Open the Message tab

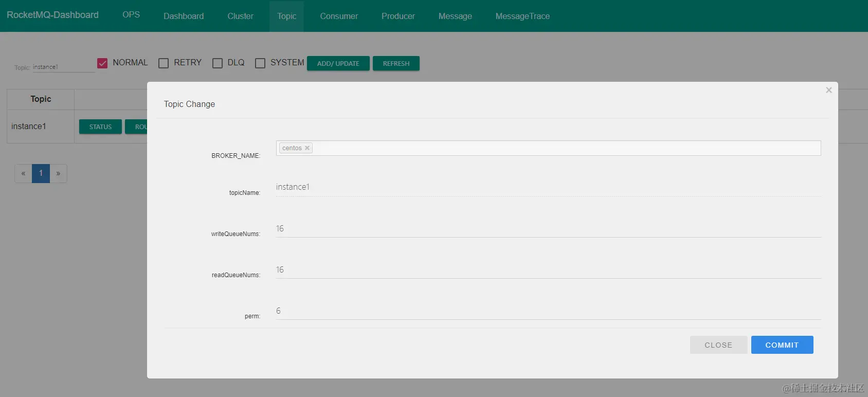pos(455,16)
